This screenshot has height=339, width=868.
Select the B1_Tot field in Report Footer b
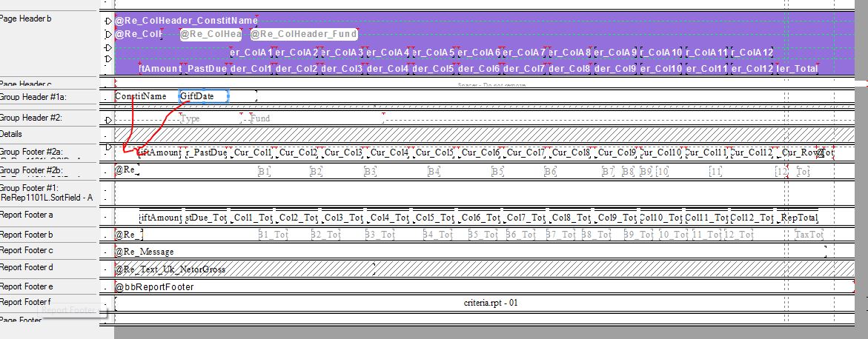[274, 235]
